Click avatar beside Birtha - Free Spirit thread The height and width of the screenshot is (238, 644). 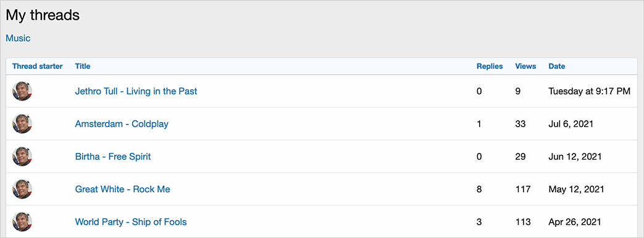(x=22, y=157)
